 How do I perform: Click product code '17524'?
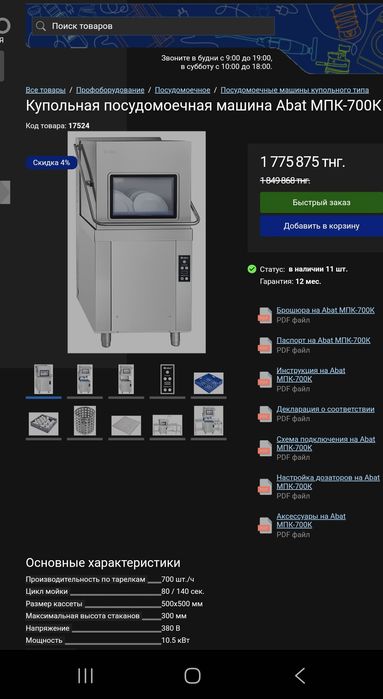tap(79, 126)
